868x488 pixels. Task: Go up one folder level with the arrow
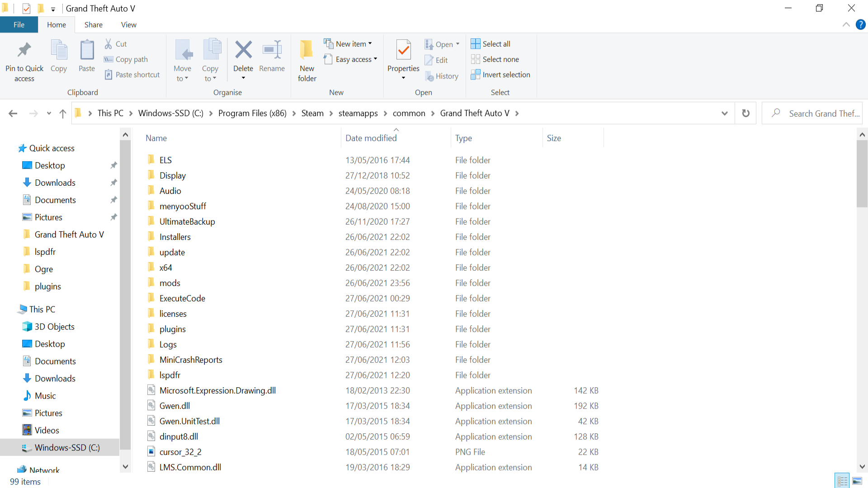click(63, 113)
